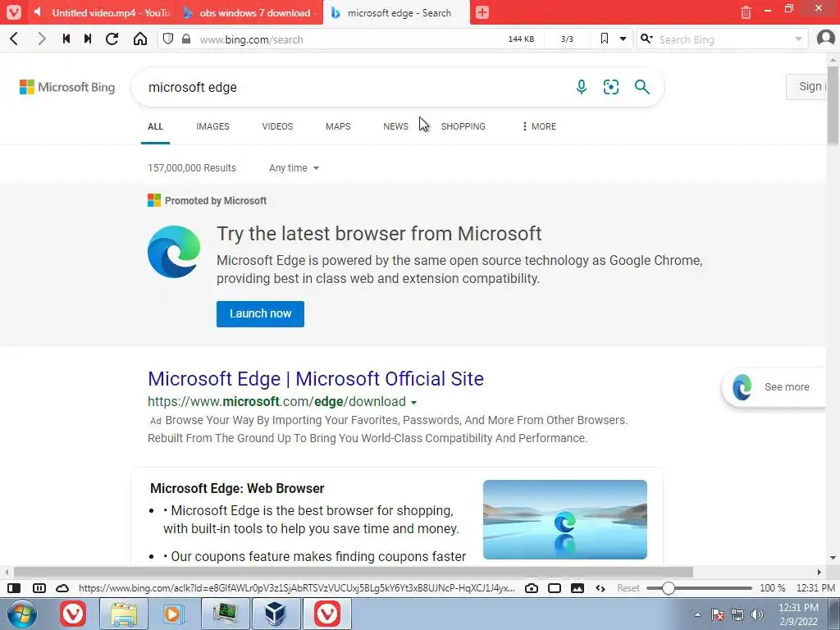Switch to the VIDEOS tab

point(277,126)
